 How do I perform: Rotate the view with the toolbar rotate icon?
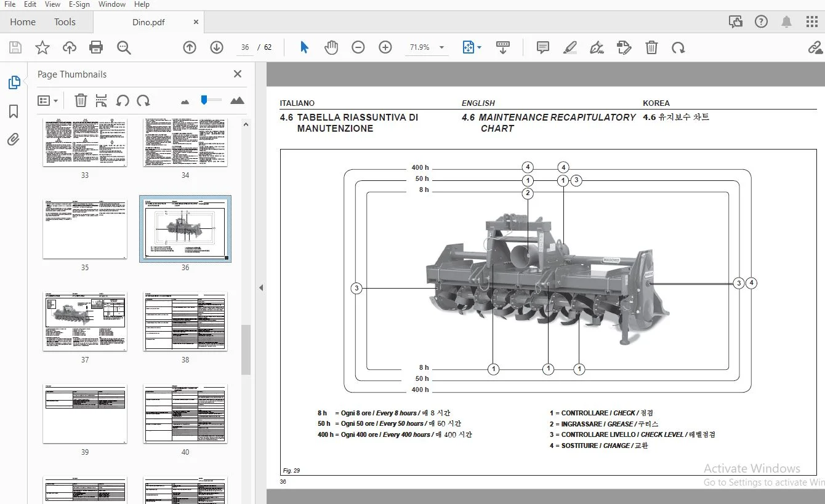click(678, 47)
